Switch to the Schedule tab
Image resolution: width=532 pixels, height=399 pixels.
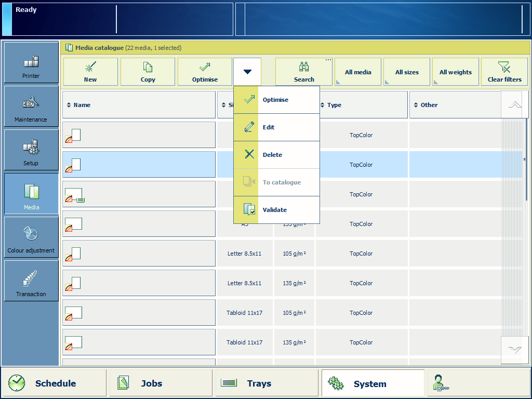54,383
